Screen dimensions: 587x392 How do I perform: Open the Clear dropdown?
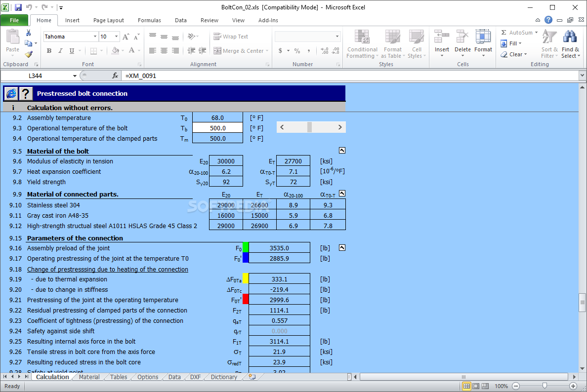514,54
